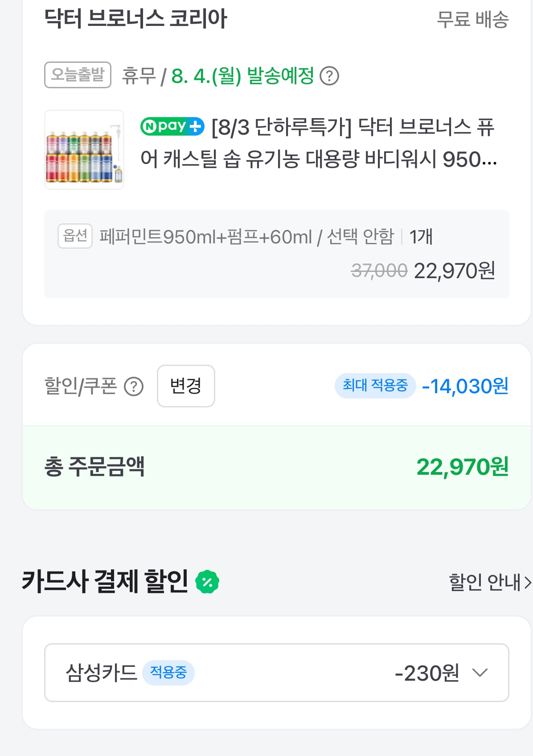Viewport: 533px width, 756px height.
Task: Select the 페퍼민트950ml option row
Action: pyautogui.click(x=277, y=254)
